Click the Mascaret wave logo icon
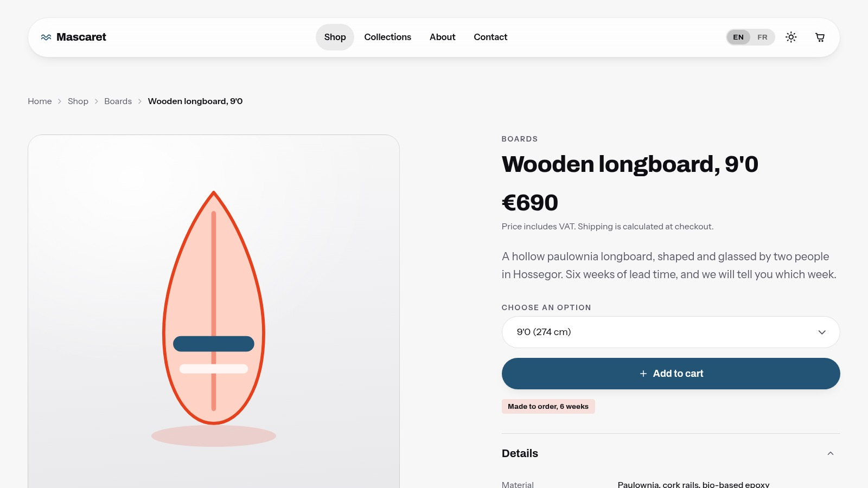The height and width of the screenshot is (488, 868). pyautogui.click(x=46, y=37)
